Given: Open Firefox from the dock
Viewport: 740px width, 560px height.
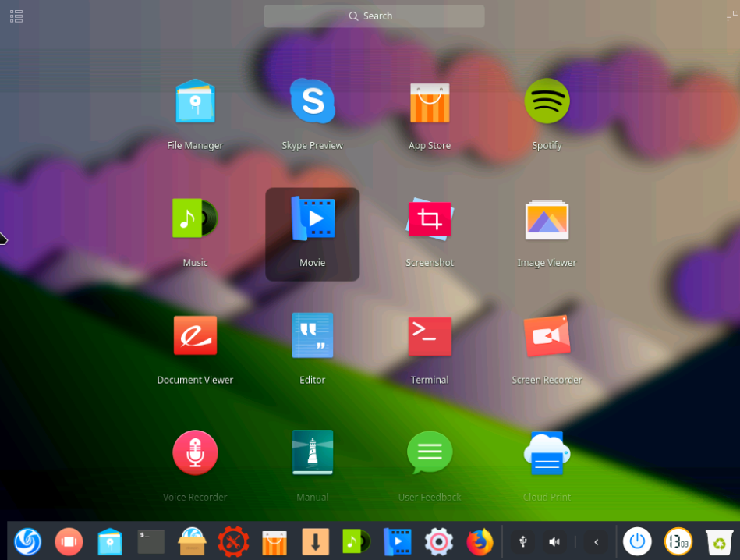Looking at the screenshot, I should click(480, 541).
